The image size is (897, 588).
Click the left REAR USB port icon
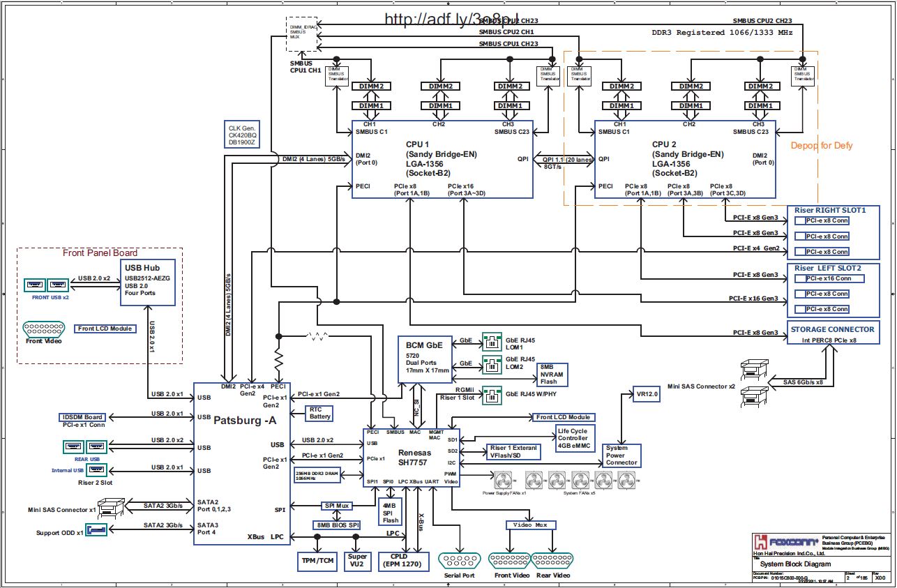click(x=73, y=446)
